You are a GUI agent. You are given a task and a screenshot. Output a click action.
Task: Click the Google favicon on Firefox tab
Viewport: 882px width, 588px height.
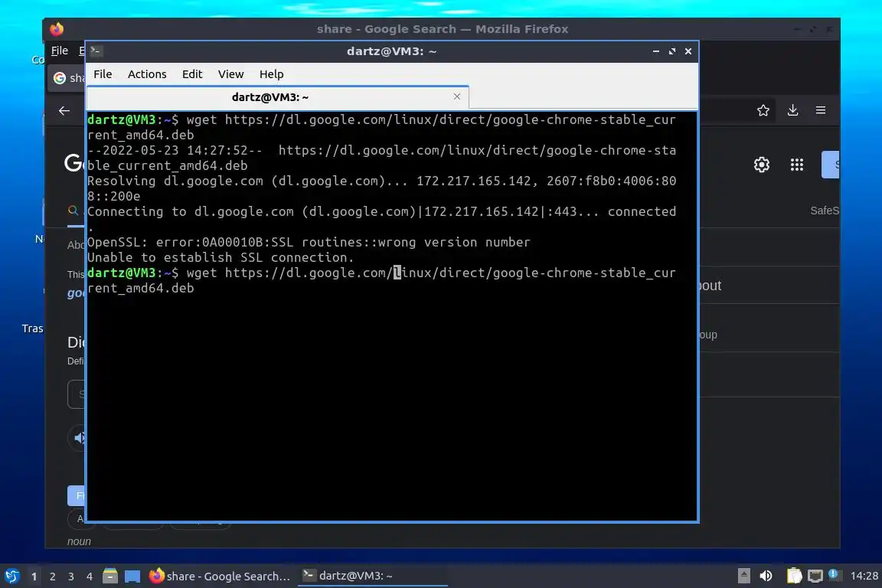[x=60, y=78]
